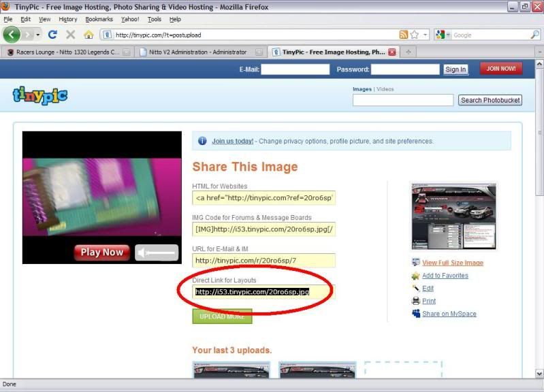Click the Direct Link for Layouts field
Viewport: 544px width, 392px height.
[263, 292]
